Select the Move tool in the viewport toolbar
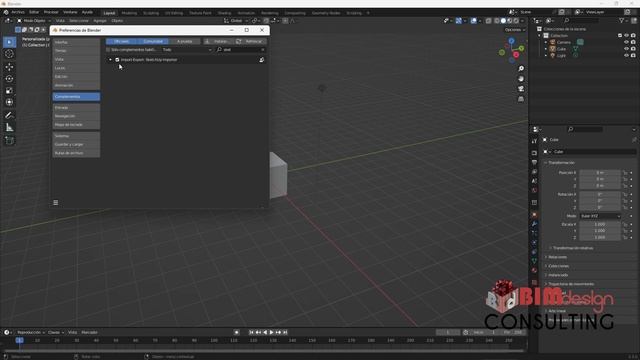Viewport: 640px width, 360px height. click(x=9, y=67)
